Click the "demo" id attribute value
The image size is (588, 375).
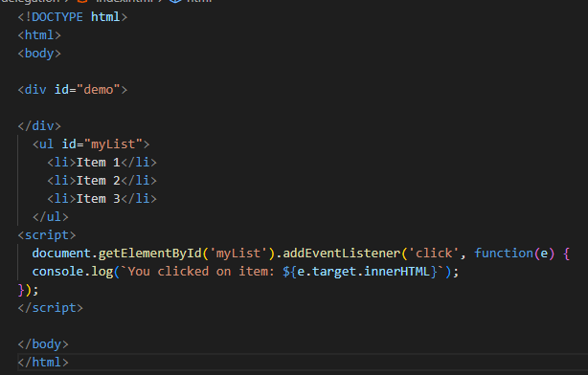(x=99, y=90)
